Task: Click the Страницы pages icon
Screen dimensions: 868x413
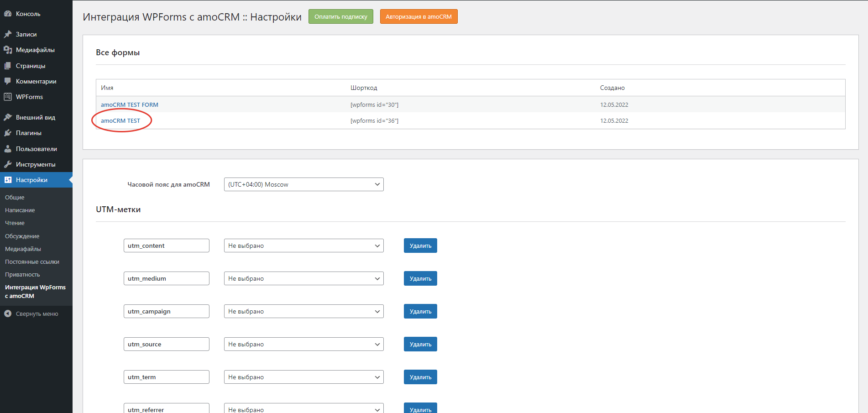Action: click(x=8, y=65)
